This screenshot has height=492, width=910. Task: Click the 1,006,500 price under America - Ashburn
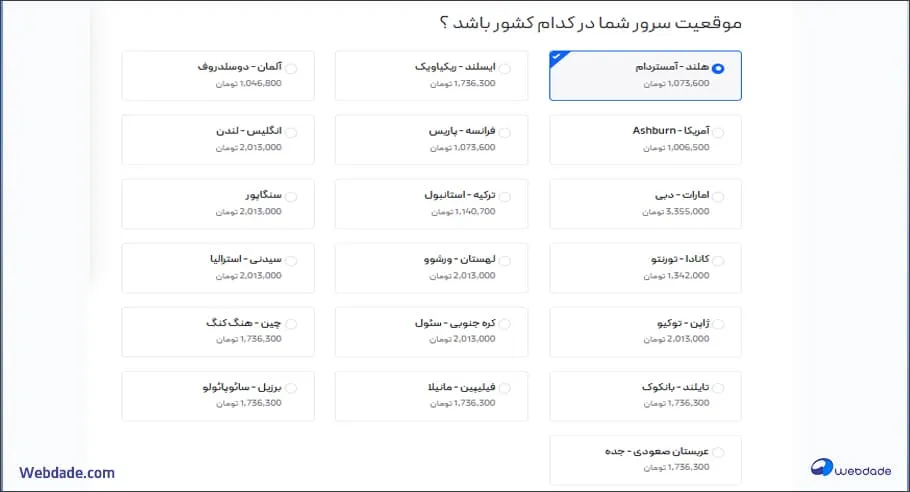coord(676,147)
